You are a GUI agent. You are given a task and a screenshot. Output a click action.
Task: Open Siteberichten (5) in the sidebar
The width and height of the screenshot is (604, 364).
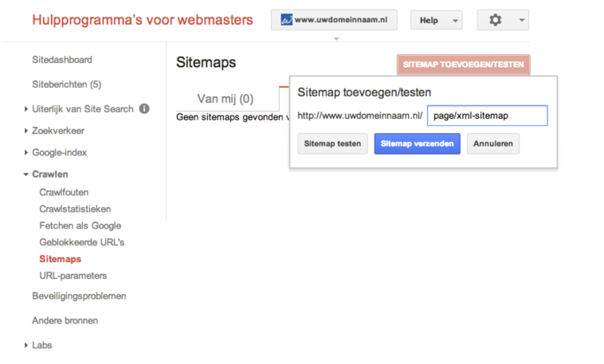point(66,84)
